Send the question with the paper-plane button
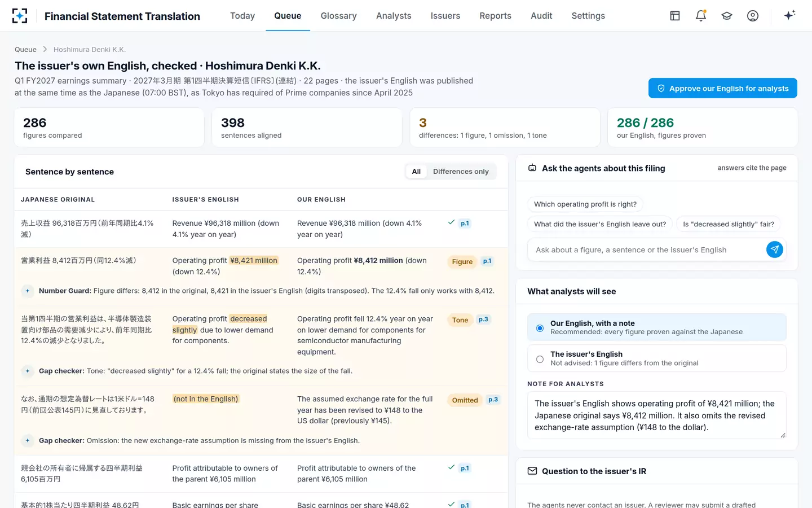 (775, 249)
